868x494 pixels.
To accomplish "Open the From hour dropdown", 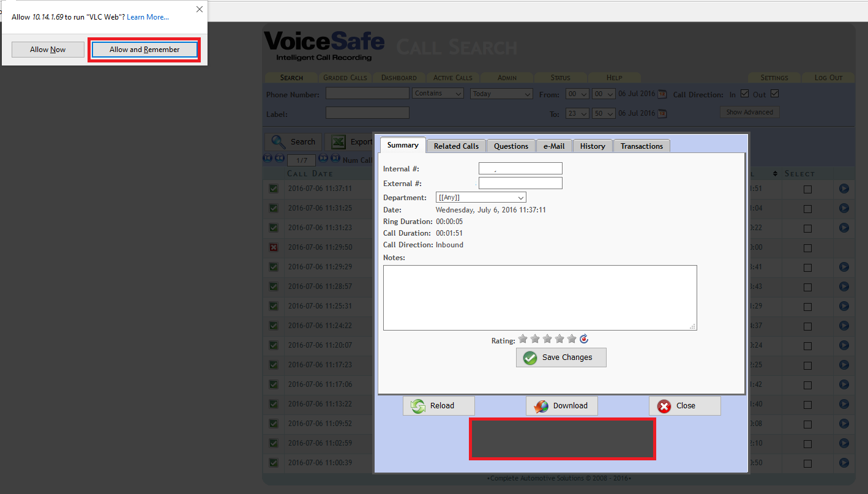I will point(578,94).
